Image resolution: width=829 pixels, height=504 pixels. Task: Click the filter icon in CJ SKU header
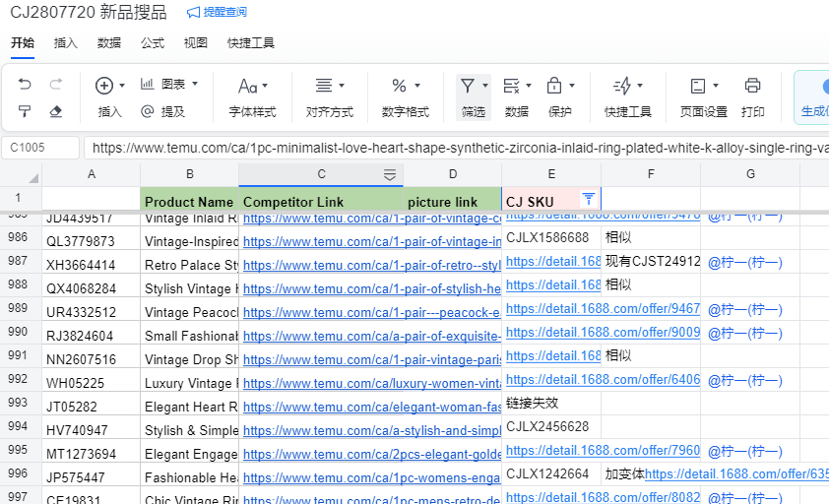pyautogui.click(x=588, y=198)
